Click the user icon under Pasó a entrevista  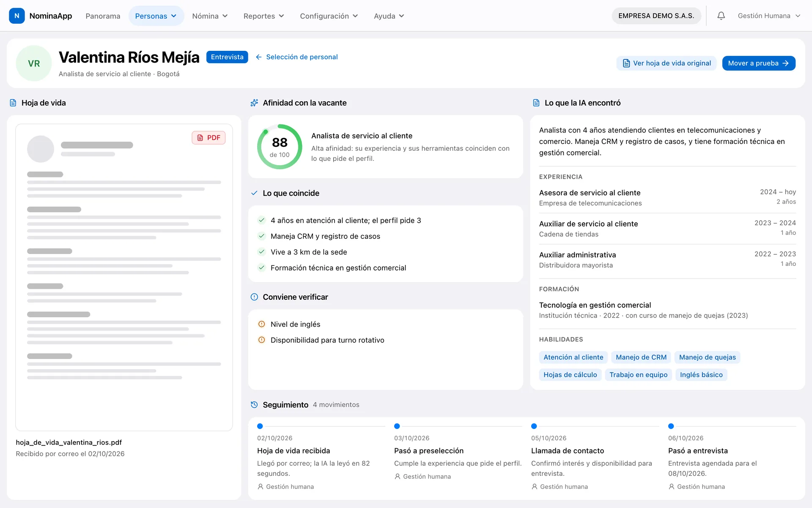click(672, 487)
